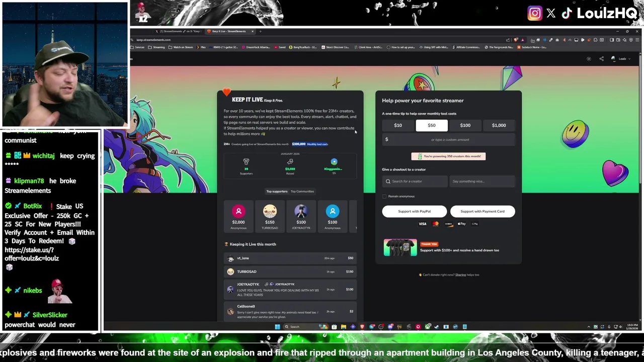Click the JOEYKAOTYK $100 supporter card
The height and width of the screenshot is (362, 644).
coord(301,217)
